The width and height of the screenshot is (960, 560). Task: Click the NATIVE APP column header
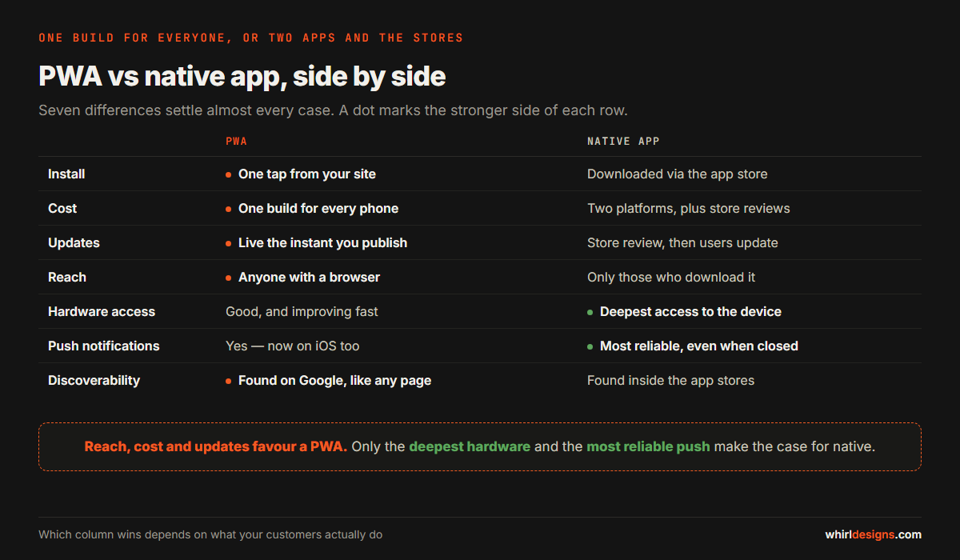623,141
